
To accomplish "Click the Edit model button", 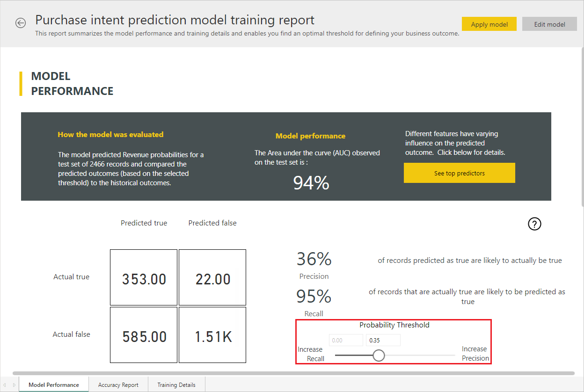I will pos(549,24).
